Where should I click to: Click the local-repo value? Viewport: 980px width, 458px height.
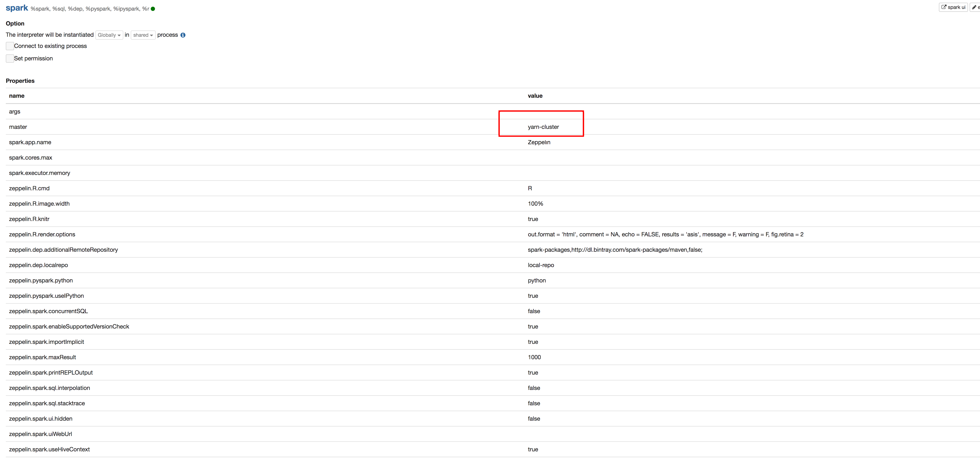click(x=541, y=265)
